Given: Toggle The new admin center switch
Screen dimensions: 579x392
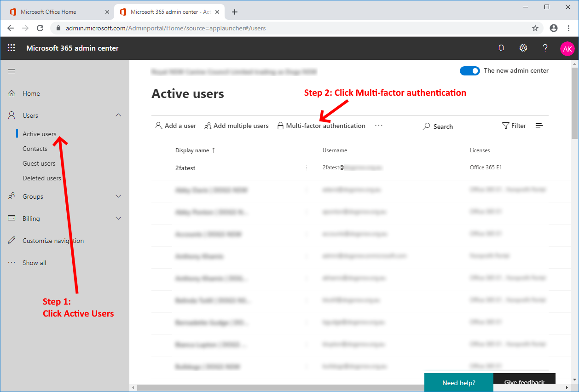Looking at the screenshot, I should (x=469, y=71).
